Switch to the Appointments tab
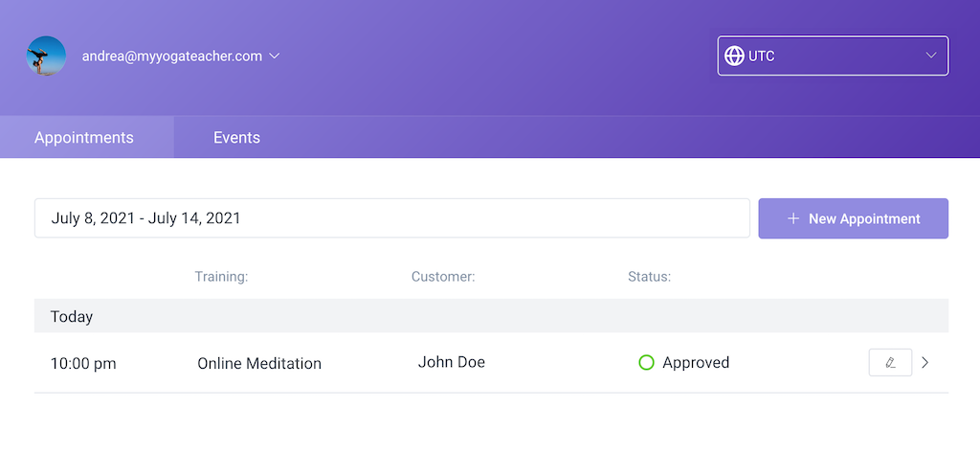The width and height of the screenshot is (980, 454). pos(84,137)
